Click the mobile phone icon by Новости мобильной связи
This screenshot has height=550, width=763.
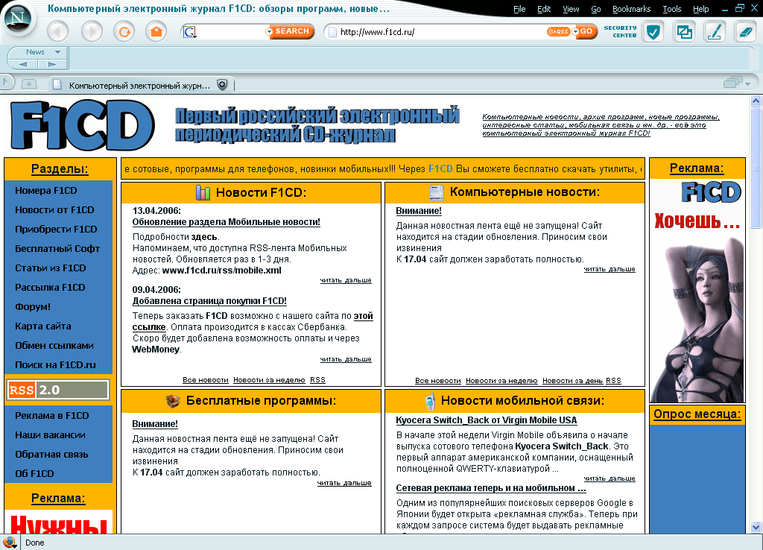click(429, 401)
